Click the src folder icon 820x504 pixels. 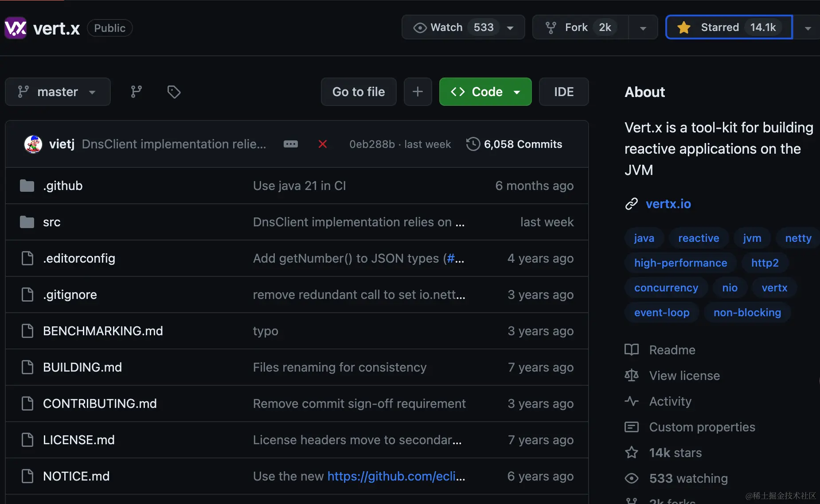point(27,222)
